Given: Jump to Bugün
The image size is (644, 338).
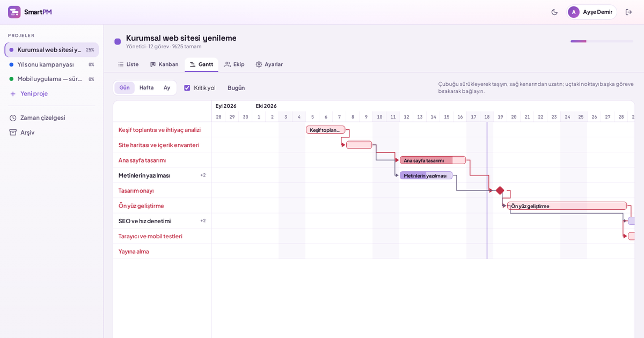Looking at the screenshot, I should [x=236, y=87].
